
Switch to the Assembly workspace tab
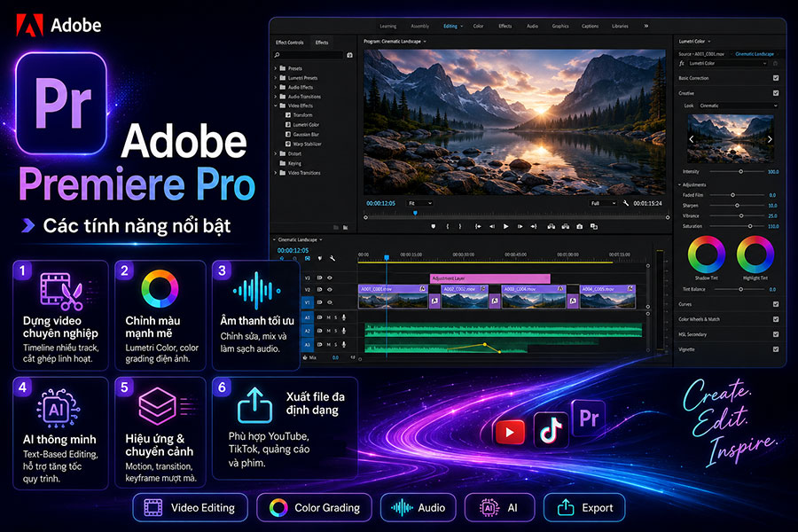coord(420,26)
